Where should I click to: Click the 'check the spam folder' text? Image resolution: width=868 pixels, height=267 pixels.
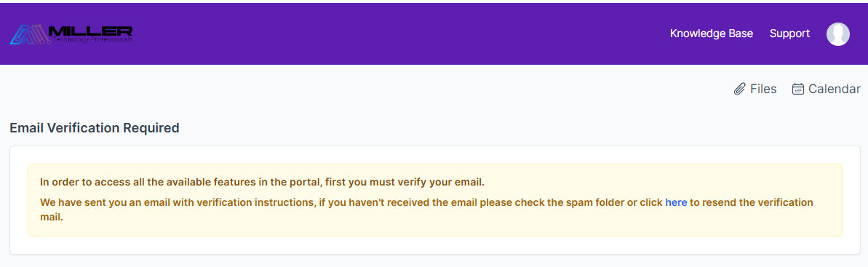[569, 202]
